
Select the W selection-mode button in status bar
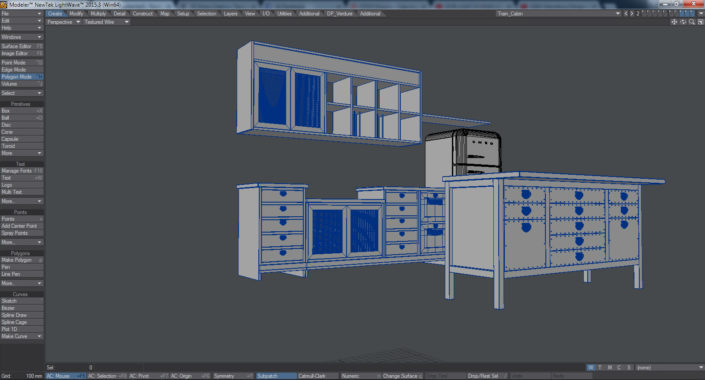click(591, 367)
